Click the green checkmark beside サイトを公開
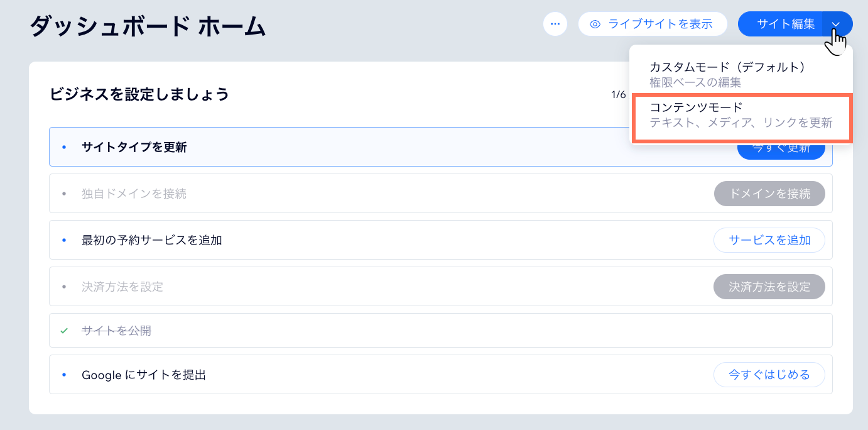The image size is (868, 430). coord(64,331)
